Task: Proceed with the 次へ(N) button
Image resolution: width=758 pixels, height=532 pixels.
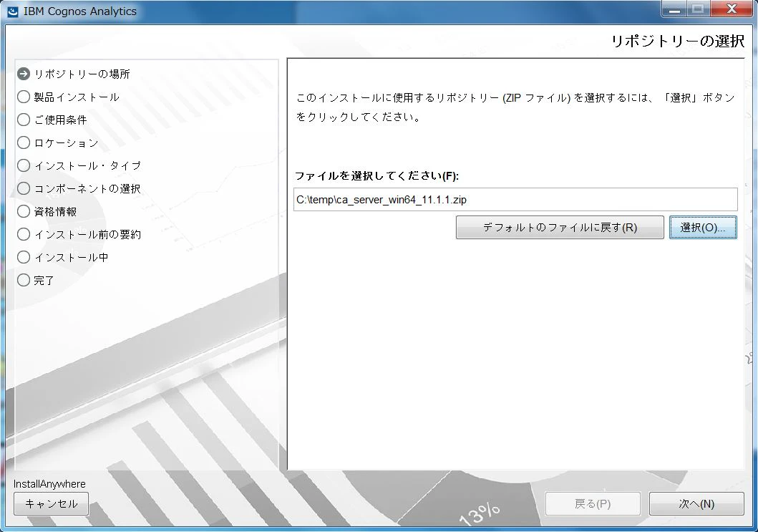Action: pyautogui.click(x=696, y=504)
